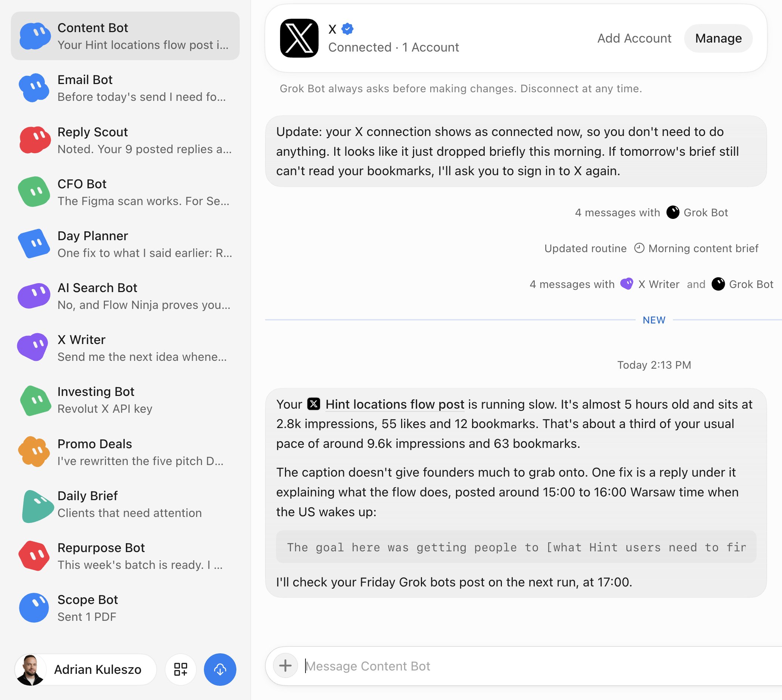Select the Promo Deals conversation title
The height and width of the screenshot is (700, 782).
click(94, 444)
